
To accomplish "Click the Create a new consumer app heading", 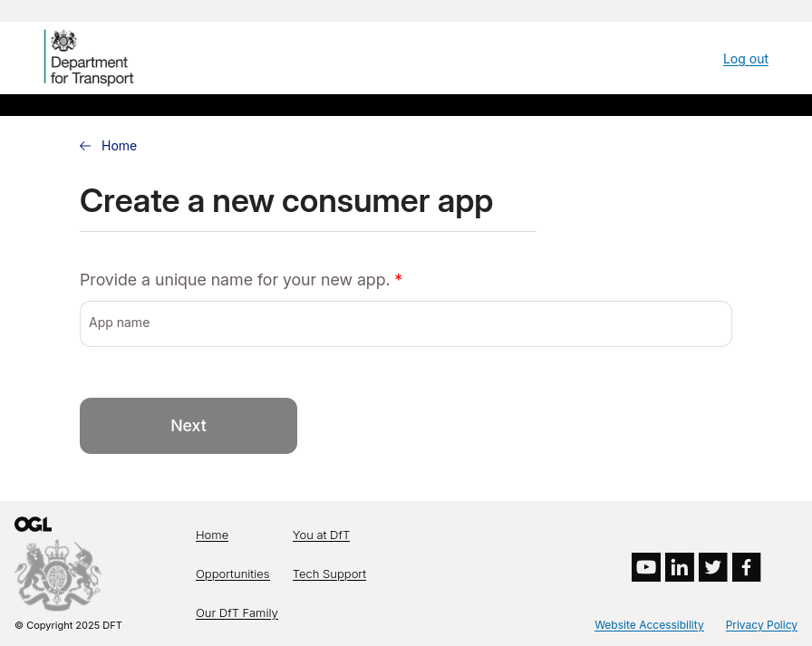I will (286, 201).
